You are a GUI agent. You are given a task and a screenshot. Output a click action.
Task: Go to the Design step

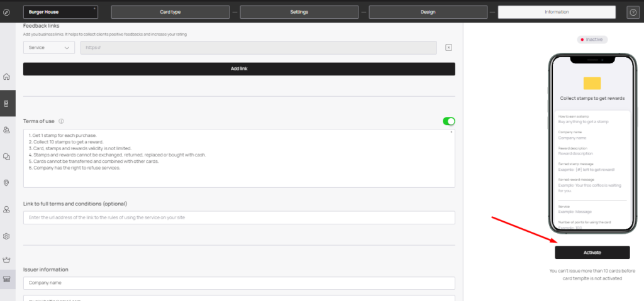(428, 12)
